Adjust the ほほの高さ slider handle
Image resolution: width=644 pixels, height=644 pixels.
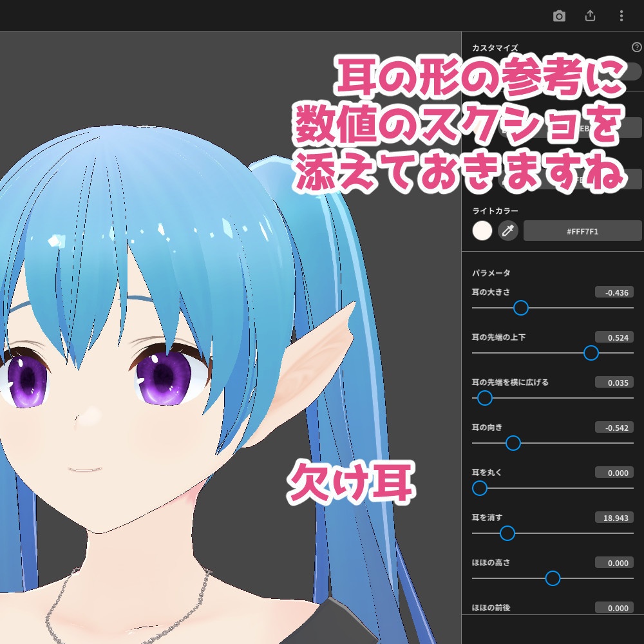pos(553,578)
